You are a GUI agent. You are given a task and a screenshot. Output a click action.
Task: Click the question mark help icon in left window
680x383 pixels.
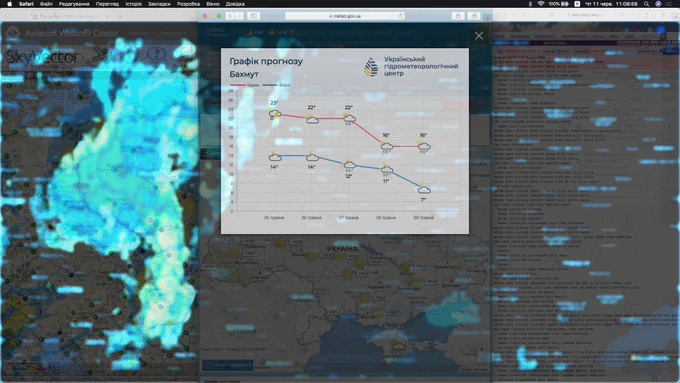[157, 54]
